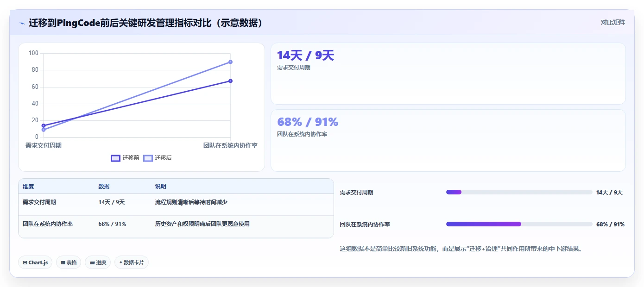Click 团队在系统内协作率 table row name
This screenshot has width=644, height=287.
(x=48, y=224)
